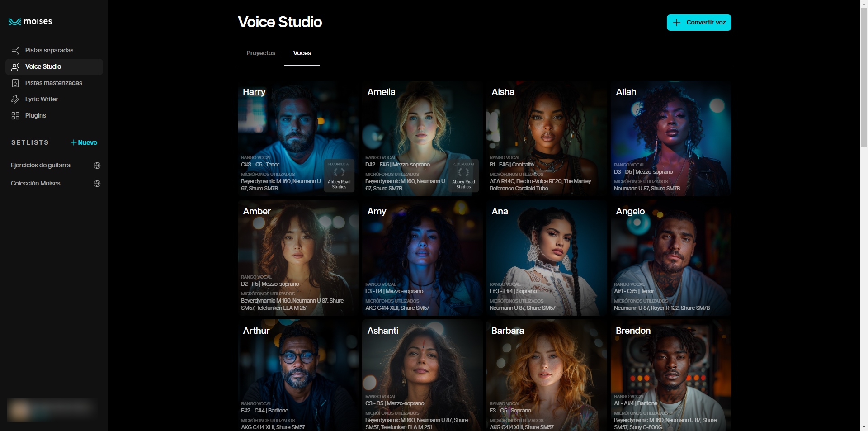Open Pistas separadas via its sidebar icon
Screen dimensions: 868x431
click(x=15, y=50)
